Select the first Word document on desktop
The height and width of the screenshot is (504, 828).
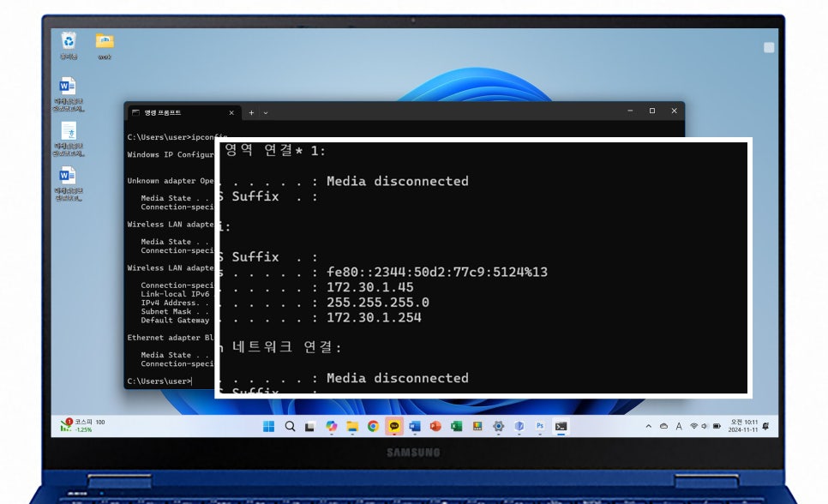(x=68, y=94)
